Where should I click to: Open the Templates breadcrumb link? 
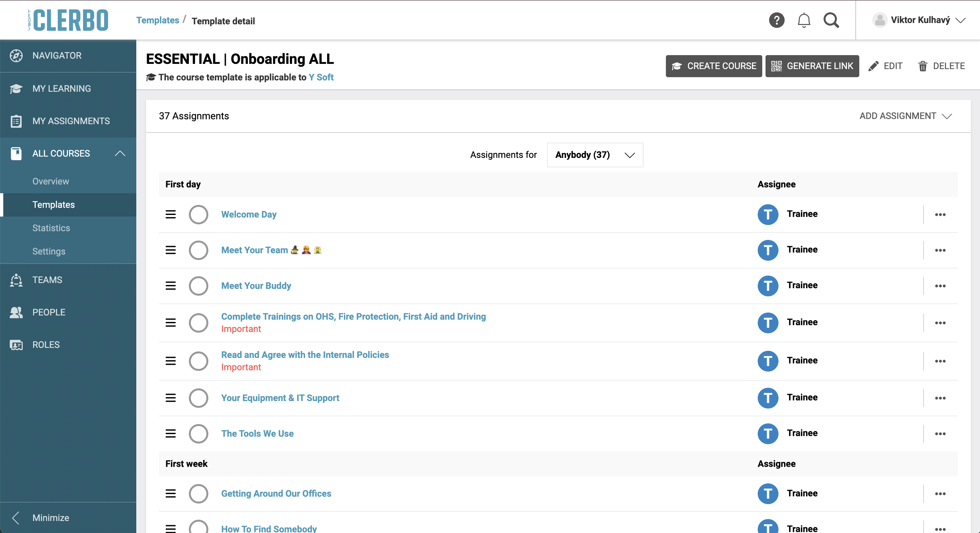point(157,20)
